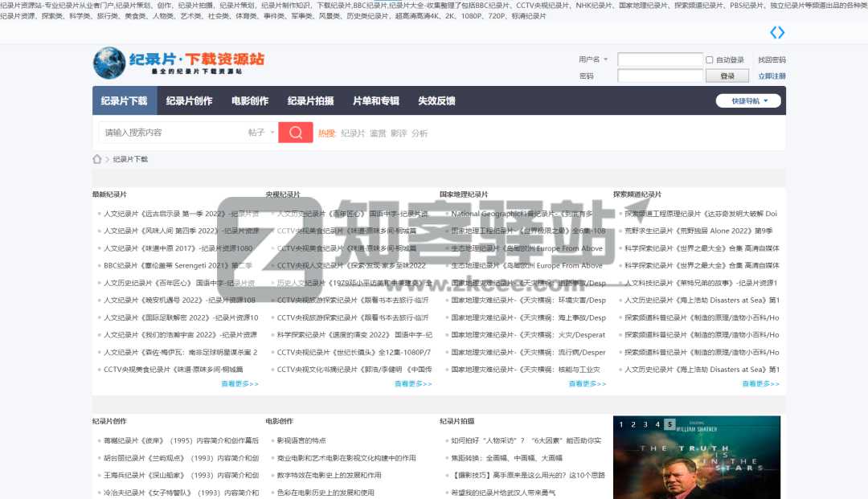The image size is (868, 499).
Task: Select slide 3 on the carousel pagination
Action: click(x=645, y=423)
